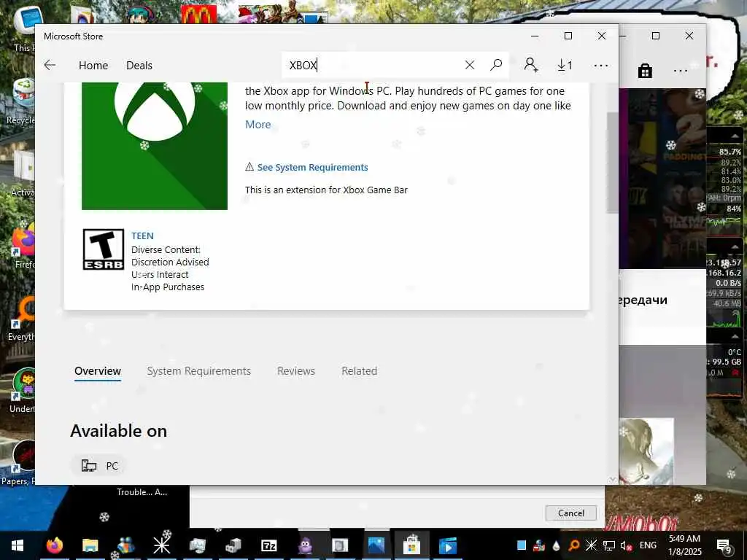Open shopping bag icon in background window
This screenshot has height=560, width=747.
point(645,71)
